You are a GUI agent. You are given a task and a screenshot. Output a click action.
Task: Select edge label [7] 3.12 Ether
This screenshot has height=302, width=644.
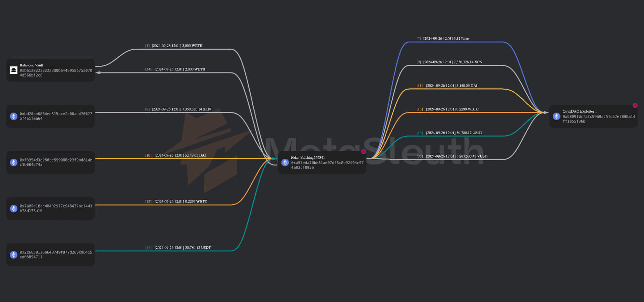point(443,39)
